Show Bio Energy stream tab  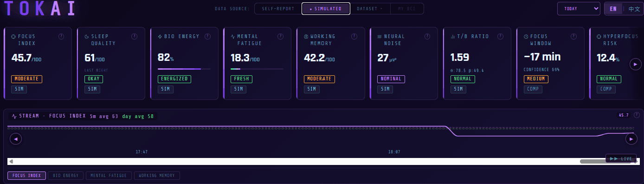click(x=66, y=176)
